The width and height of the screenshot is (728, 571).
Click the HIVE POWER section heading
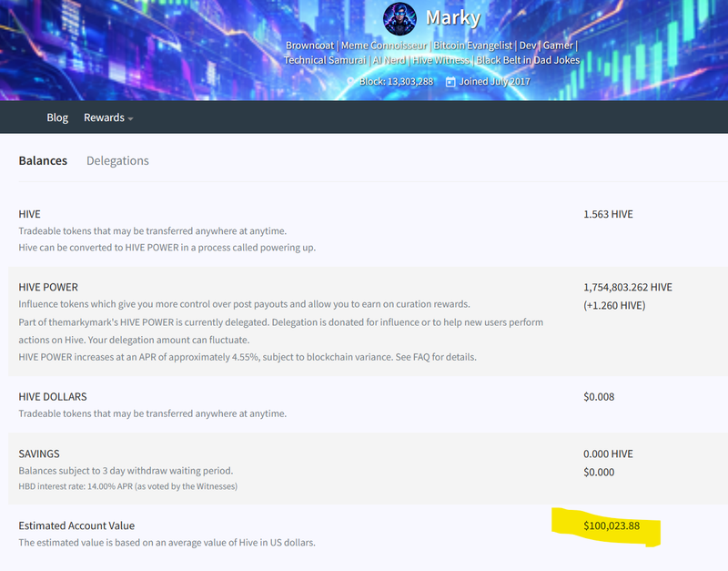(48, 287)
